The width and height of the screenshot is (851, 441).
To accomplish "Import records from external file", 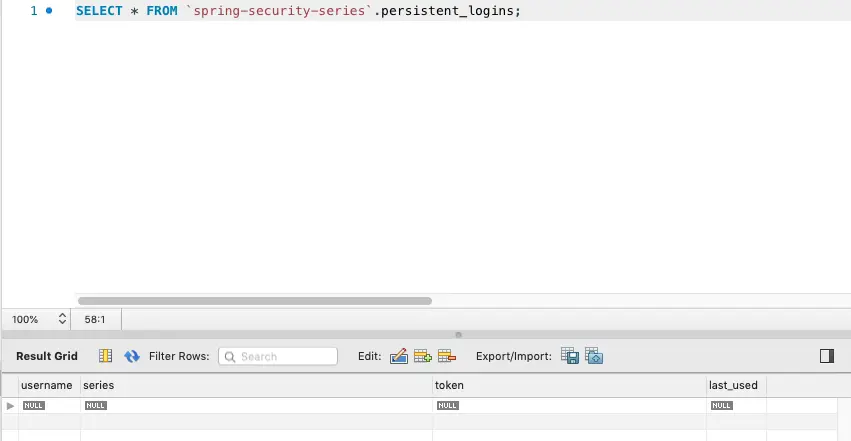I will click(594, 356).
